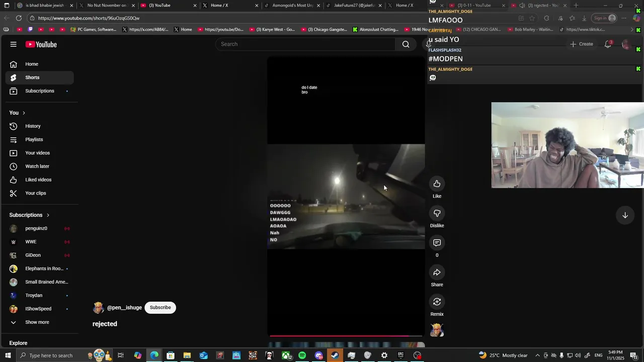This screenshot has height=362, width=644.
Task: Open comments for the short
Action: pyautogui.click(x=437, y=243)
